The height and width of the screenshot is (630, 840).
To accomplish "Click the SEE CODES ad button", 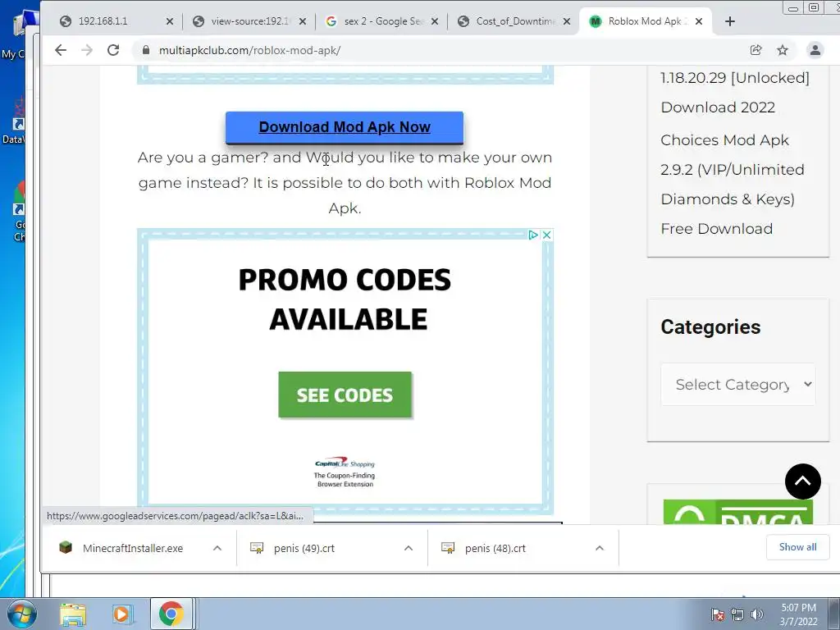I will 345,395.
